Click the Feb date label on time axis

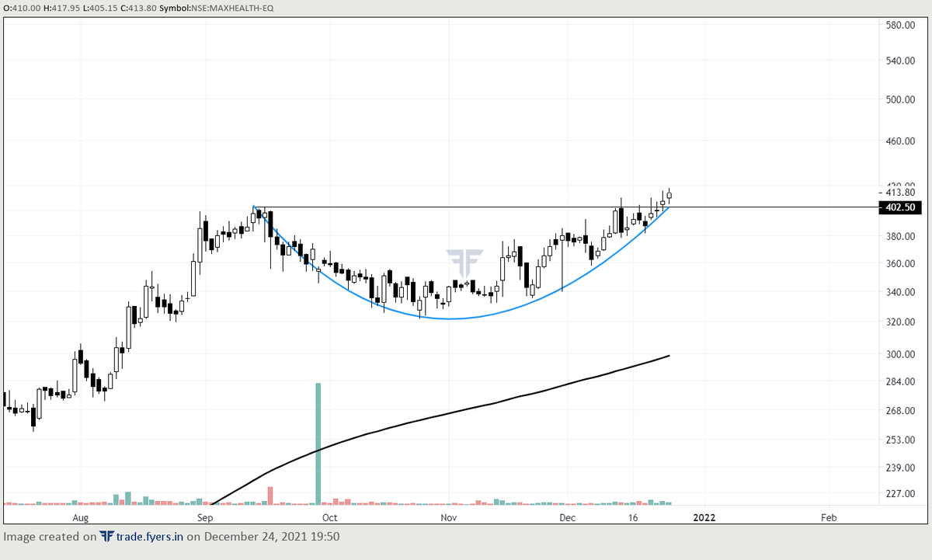coord(829,517)
